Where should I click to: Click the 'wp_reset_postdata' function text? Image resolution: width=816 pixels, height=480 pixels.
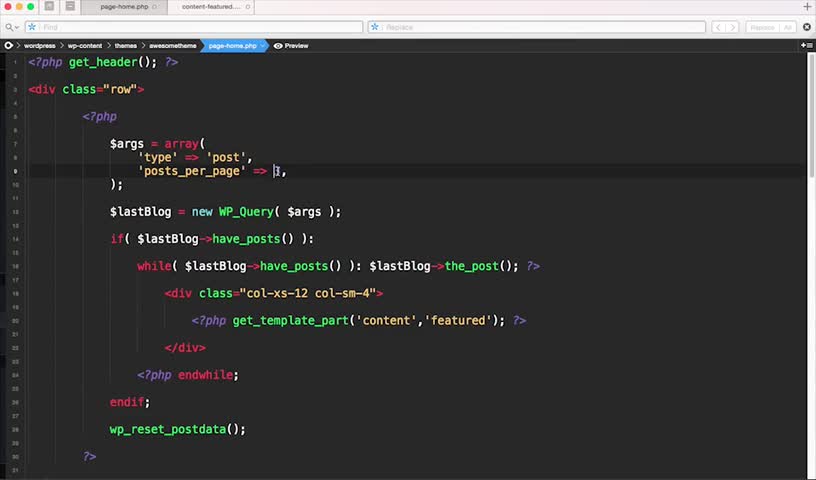[168, 429]
